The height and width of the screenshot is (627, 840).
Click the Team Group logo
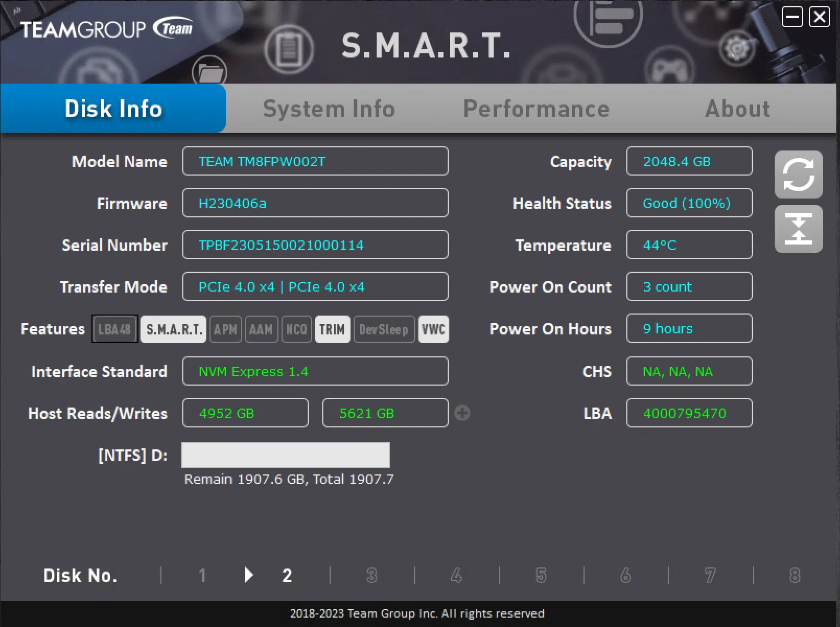pos(107,29)
